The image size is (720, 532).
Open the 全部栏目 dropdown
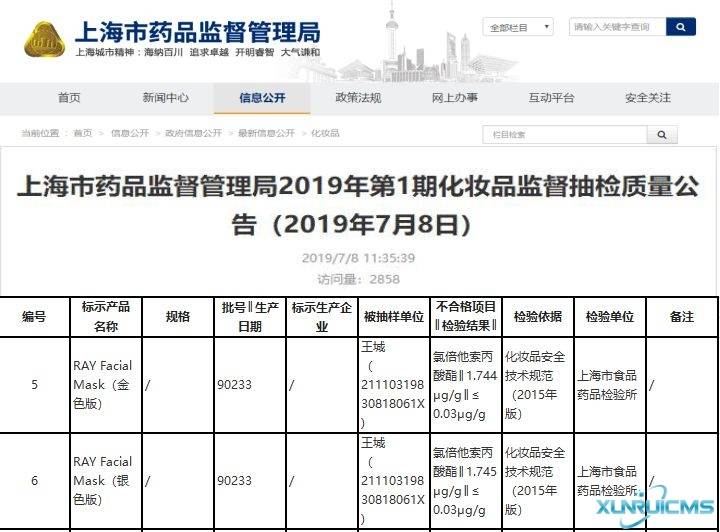517,27
